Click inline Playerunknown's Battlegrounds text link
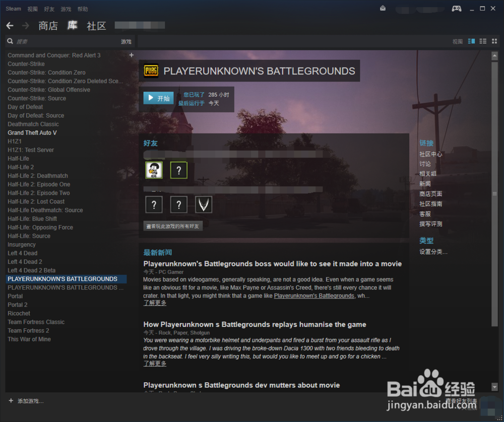 [x=314, y=296]
